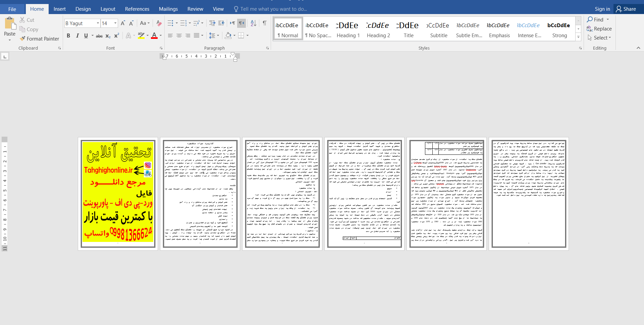
Task: Activate the Format Painter brush
Action: click(x=39, y=39)
